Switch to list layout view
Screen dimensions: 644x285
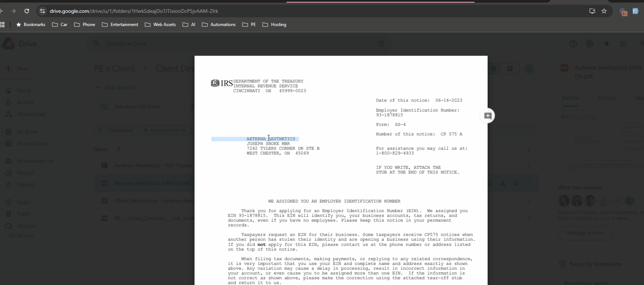pyautogui.click(x=494, y=69)
